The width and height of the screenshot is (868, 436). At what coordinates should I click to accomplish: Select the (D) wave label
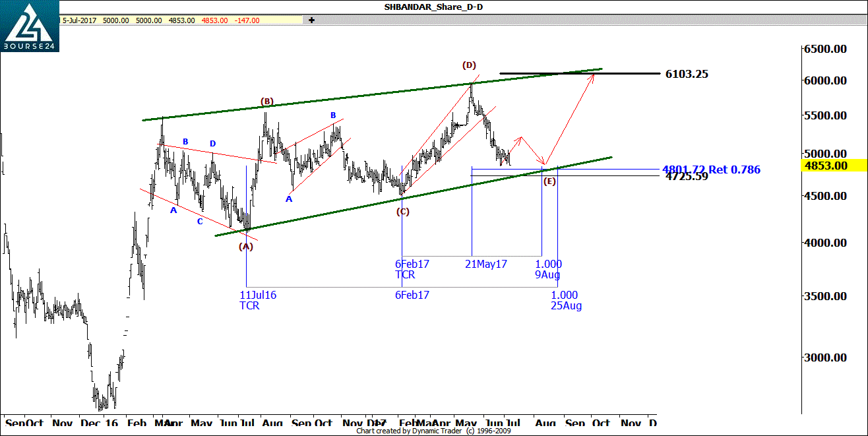click(469, 65)
